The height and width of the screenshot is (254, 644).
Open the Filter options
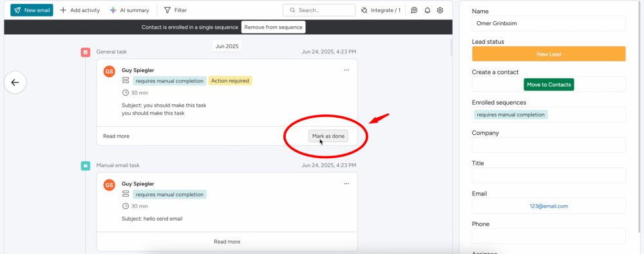[175, 10]
